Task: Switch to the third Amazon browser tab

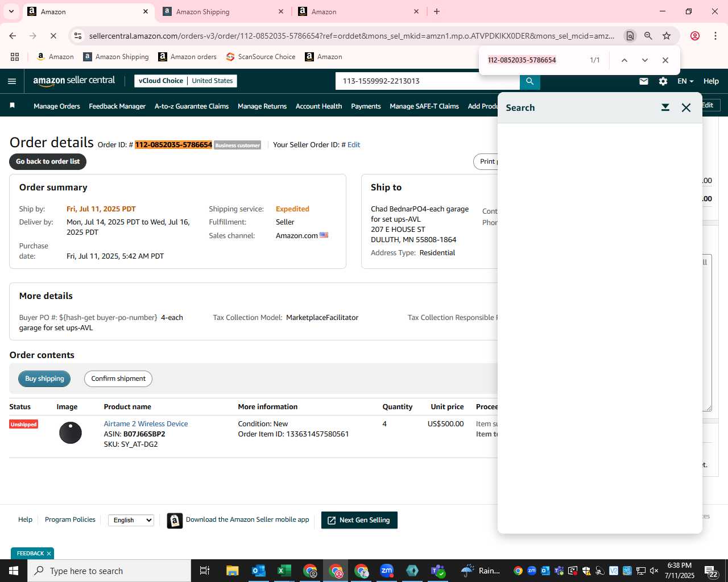Action: (358, 11)
